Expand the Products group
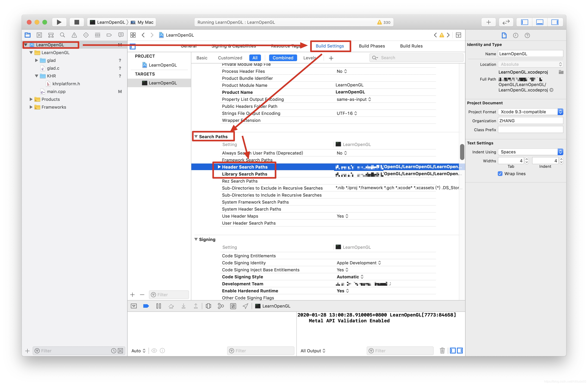The image size is (588, 385). pyautogui.click(x=31, y=99)
